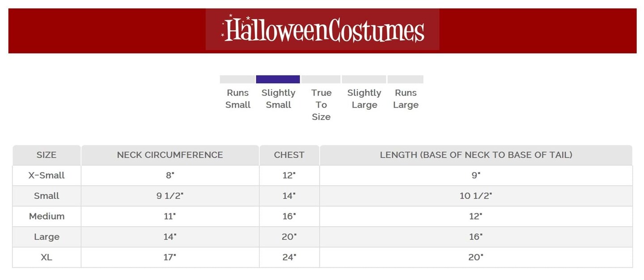Select the Medium size row label

pos(47,216)
